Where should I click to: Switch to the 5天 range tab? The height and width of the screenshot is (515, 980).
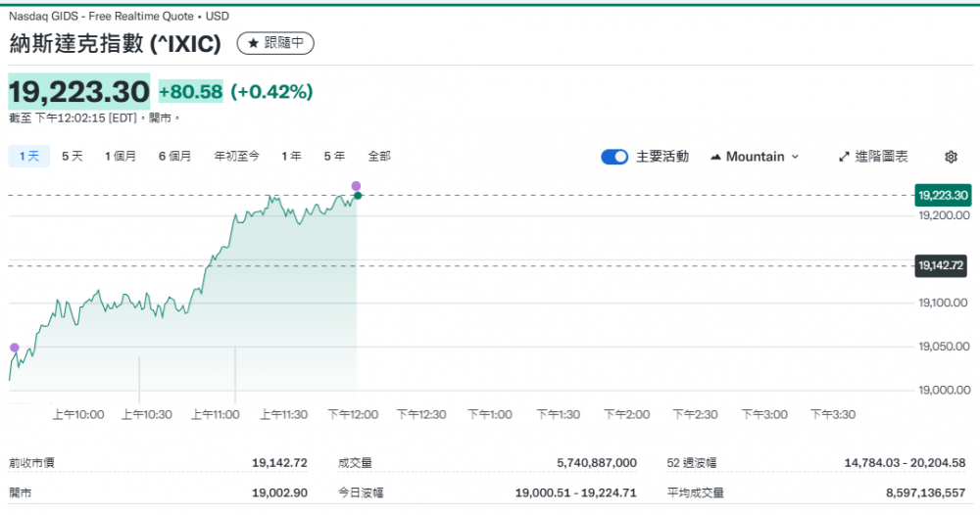73,156
